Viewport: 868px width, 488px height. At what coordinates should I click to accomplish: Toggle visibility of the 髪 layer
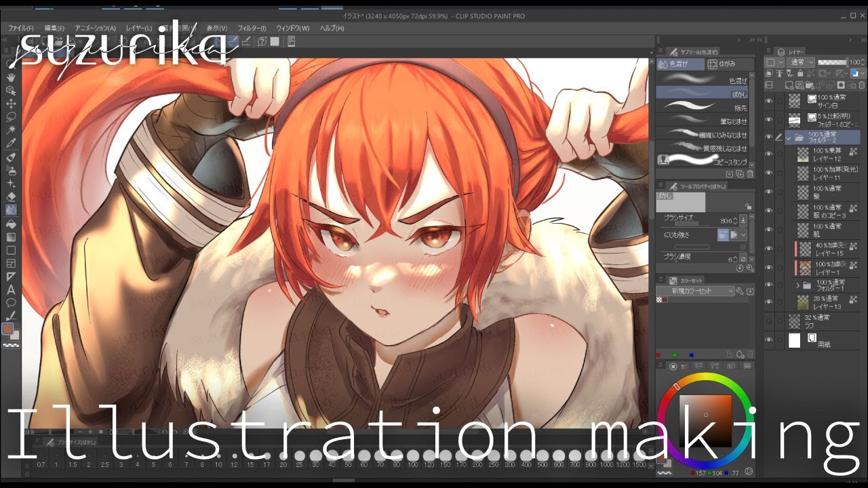click(769, 192)
